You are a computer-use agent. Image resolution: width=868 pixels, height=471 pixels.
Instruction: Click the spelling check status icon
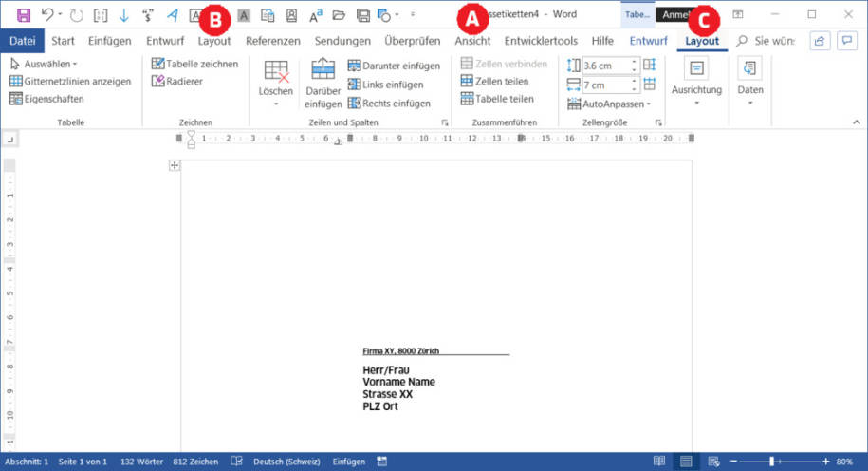coord(236,461)
